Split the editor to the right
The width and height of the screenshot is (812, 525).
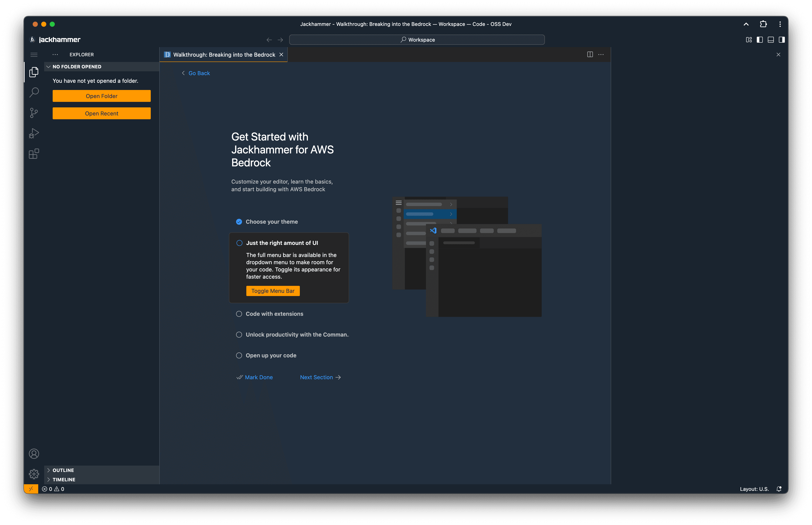[590, 55]
